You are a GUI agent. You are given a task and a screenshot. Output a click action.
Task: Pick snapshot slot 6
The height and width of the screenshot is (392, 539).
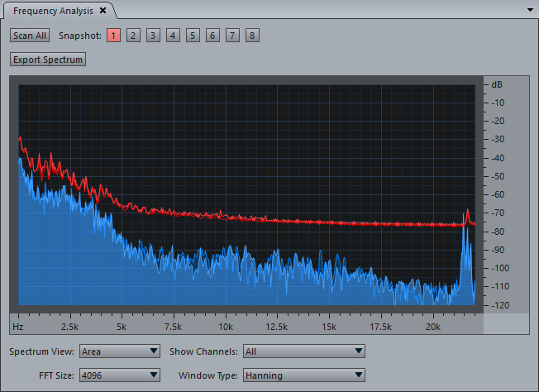click(x=212, y=36)
